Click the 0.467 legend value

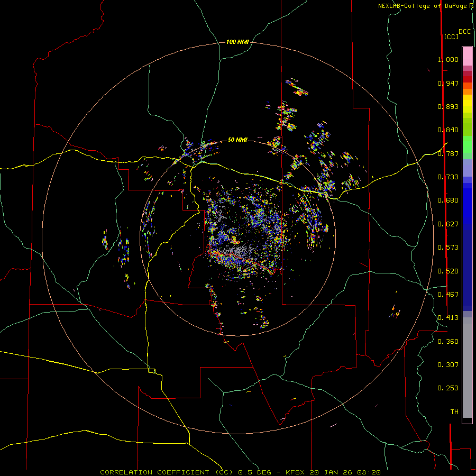448,295
